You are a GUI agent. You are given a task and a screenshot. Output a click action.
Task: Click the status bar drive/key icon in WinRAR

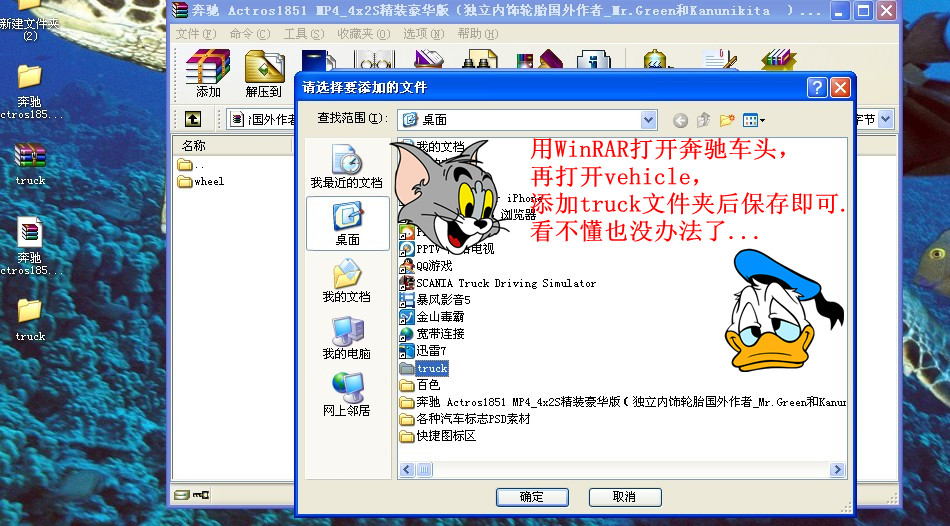coord(191,495)
